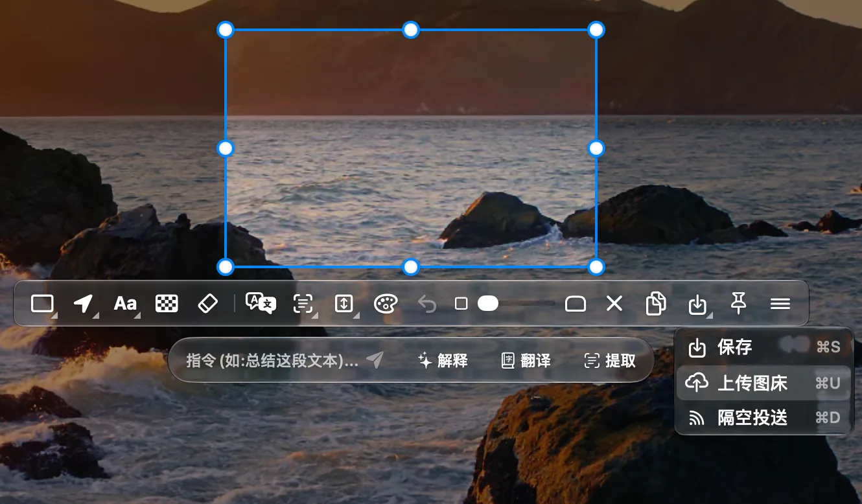Click the 指令 command input field
Image resolution: width=862 pixels, height=504 pixels.
coord(272,360)
